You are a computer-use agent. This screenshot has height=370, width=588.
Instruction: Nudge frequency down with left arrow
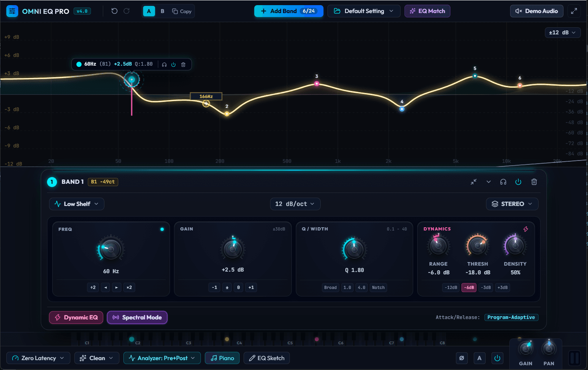click(106, 287)
